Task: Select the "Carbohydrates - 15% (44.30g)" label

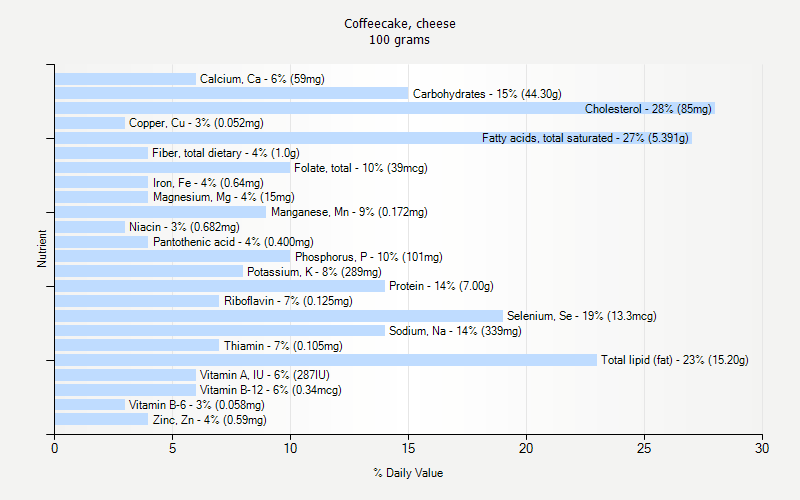Action: (x=487, y=94)
